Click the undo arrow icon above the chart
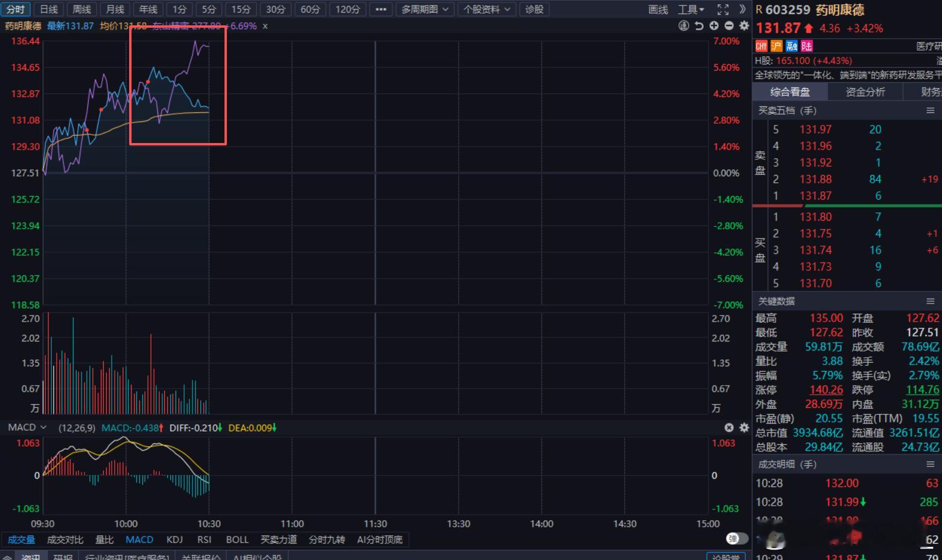 point(699,26)
